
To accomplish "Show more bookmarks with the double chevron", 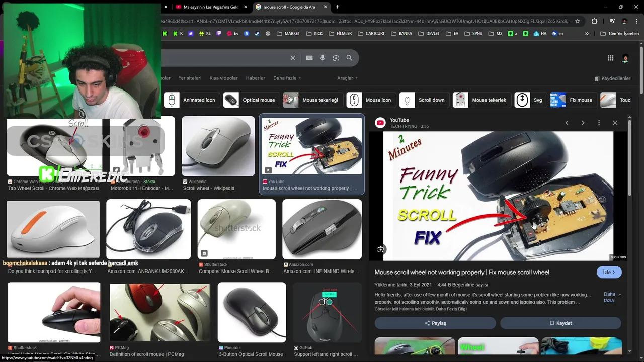I will point(587,34).
